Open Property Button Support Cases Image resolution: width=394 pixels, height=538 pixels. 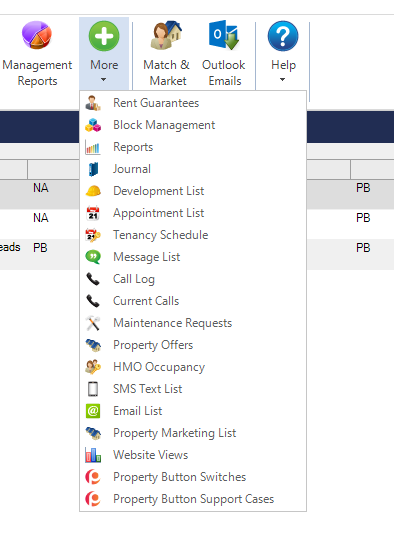[193, 499]
